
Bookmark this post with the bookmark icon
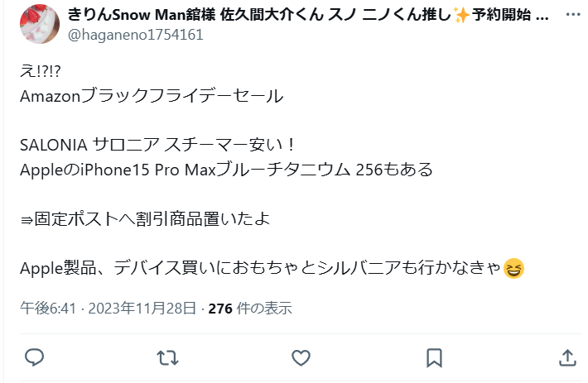(434, 358)
